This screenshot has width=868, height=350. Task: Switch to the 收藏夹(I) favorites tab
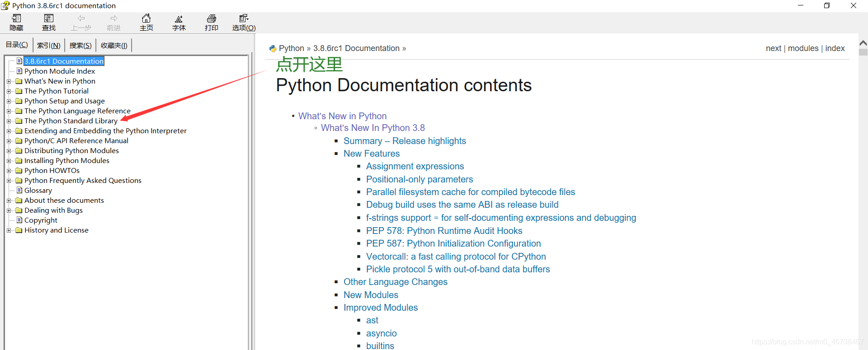pos(114,46)
